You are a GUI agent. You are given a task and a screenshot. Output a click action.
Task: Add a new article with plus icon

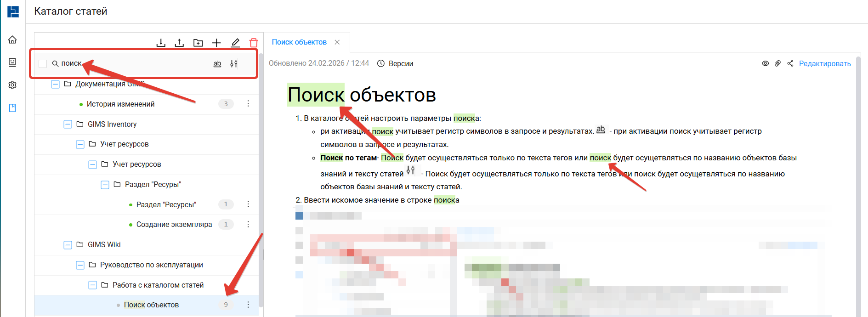pos(216,43)
